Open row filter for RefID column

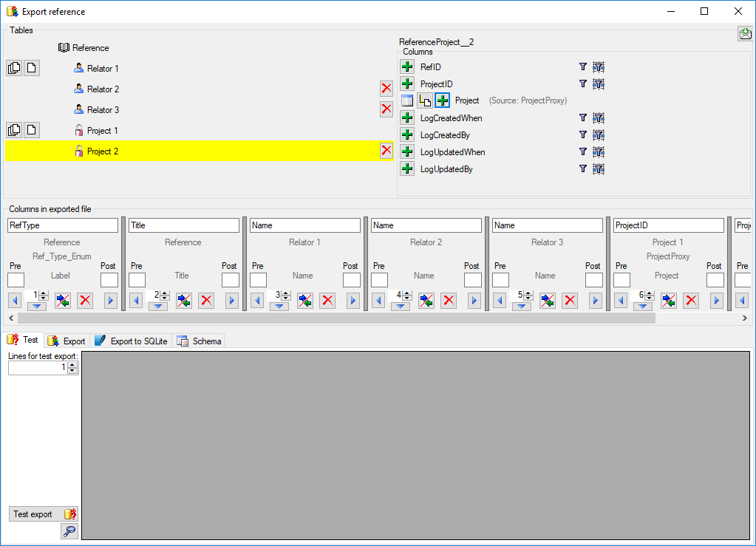599,66
